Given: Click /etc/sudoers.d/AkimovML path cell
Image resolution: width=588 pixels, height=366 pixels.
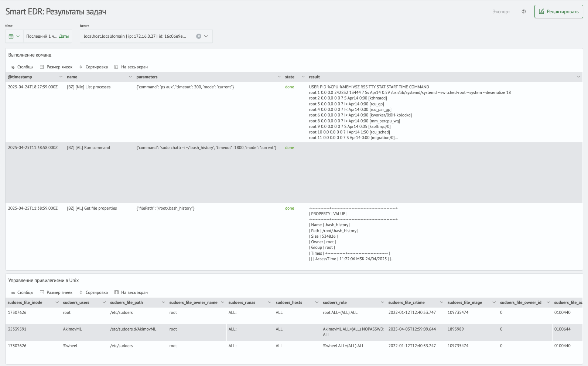Looking at the screenshot, I should point(133,329).
